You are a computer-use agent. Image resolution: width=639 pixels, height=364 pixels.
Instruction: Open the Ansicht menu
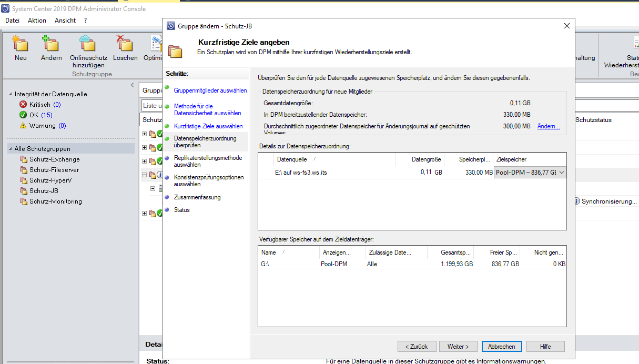[65, 21]
